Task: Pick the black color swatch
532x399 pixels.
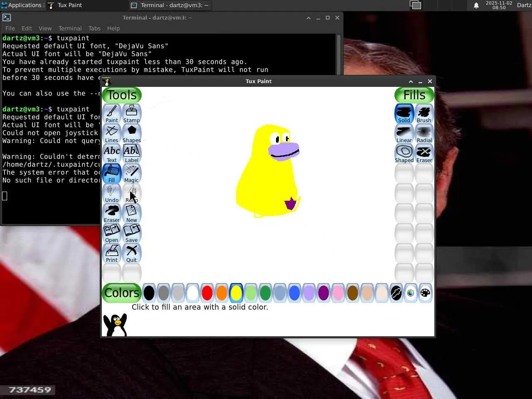Action: click(149, 293)
